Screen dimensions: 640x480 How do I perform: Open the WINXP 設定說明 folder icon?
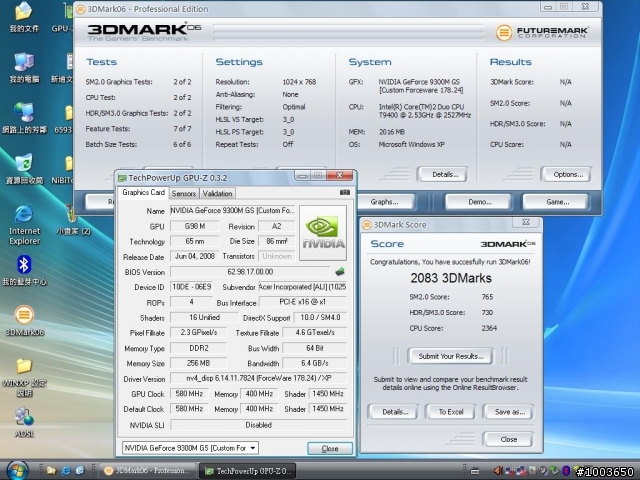24,378
